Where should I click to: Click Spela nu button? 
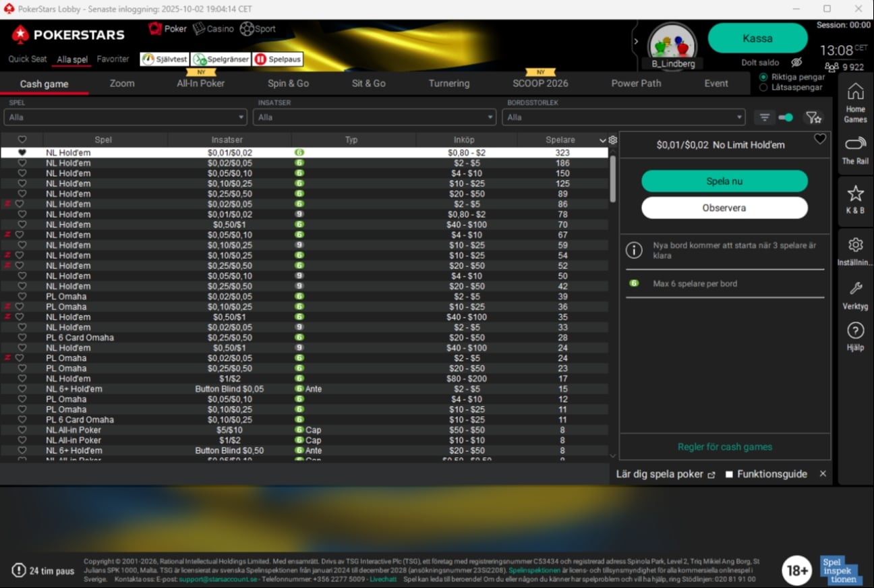[x=724, y=181]
